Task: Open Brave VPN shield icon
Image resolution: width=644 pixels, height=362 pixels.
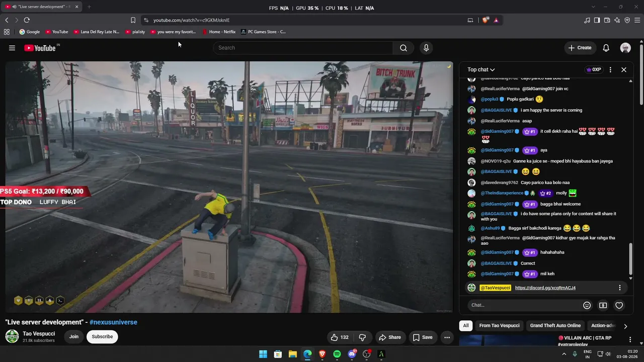Action: tap(627, 20)
